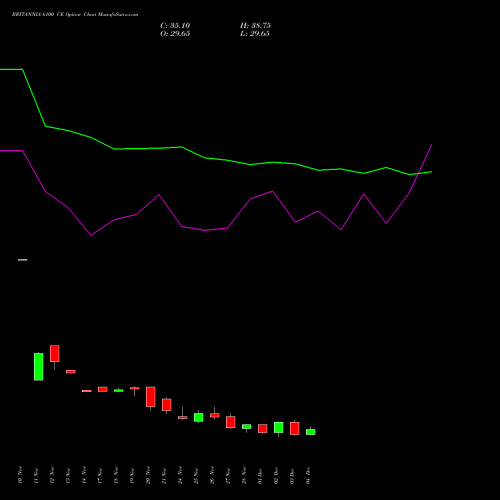Image resolution: width=500 pixels, height=500 pixels.
Task: Select the red candle for 17 Nov
Action: [x=103, y=389]
